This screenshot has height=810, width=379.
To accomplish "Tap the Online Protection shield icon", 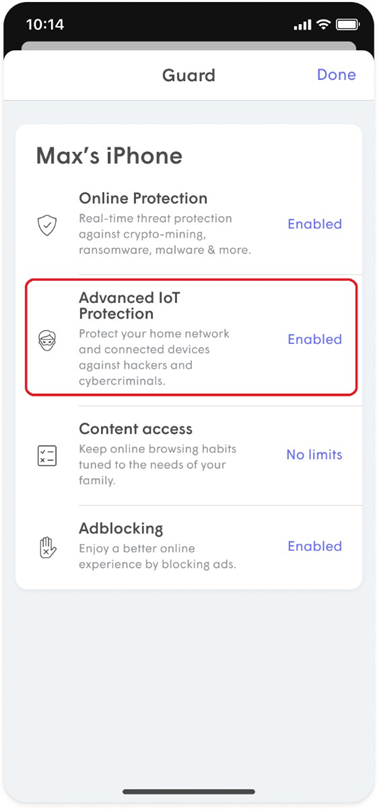I will tap(47, 226).
